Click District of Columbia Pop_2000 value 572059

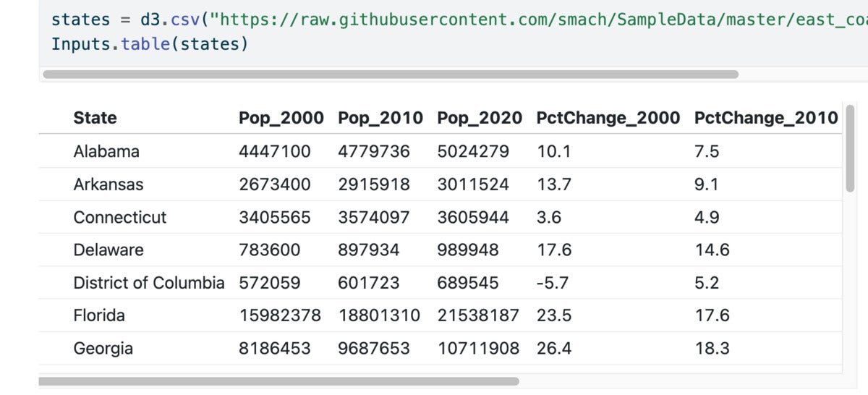270,282
